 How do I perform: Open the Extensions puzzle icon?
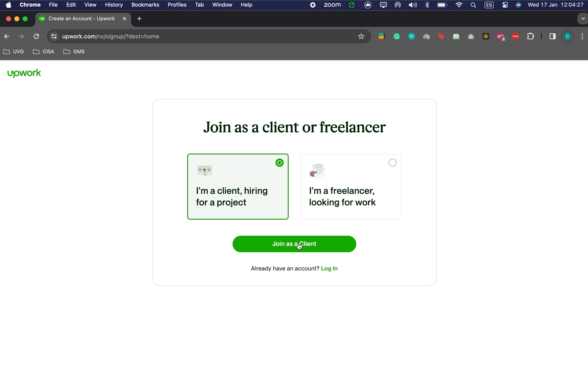click(530, 36)
